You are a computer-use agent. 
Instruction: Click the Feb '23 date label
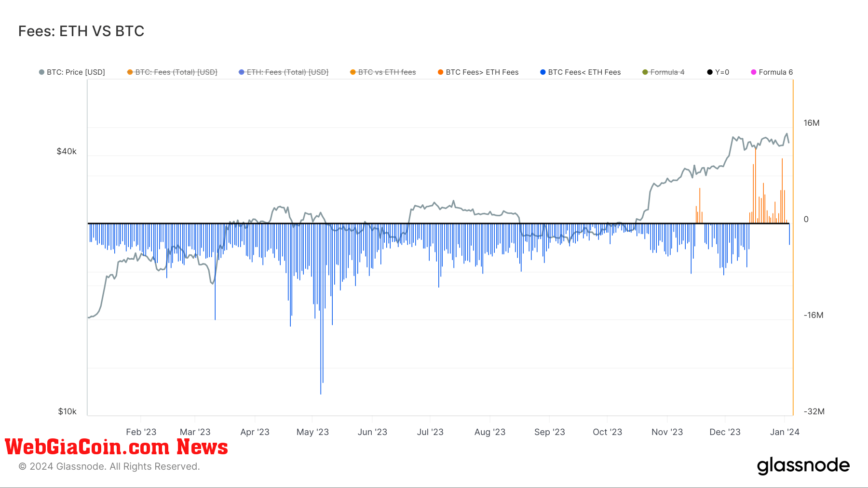point(141,432)
